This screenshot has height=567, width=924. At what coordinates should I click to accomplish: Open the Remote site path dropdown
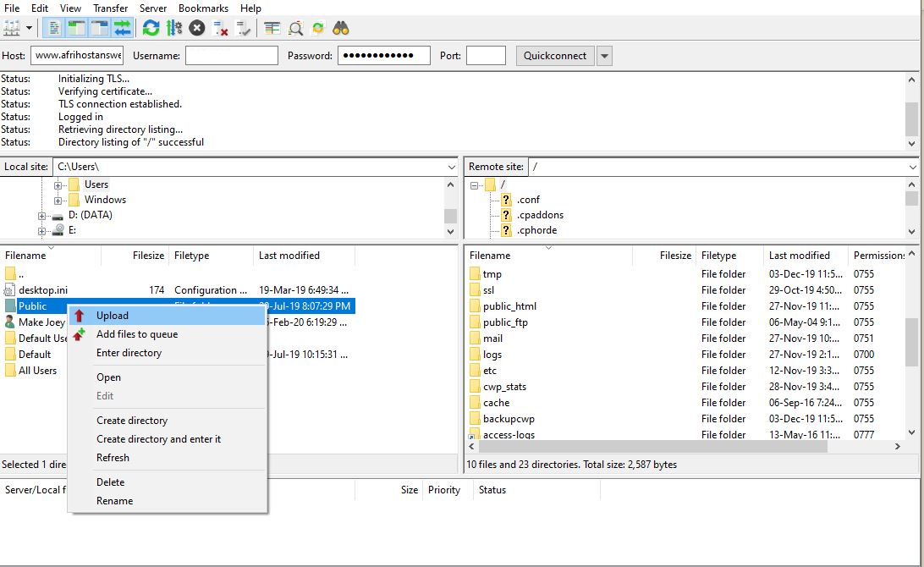click(912, 167)
